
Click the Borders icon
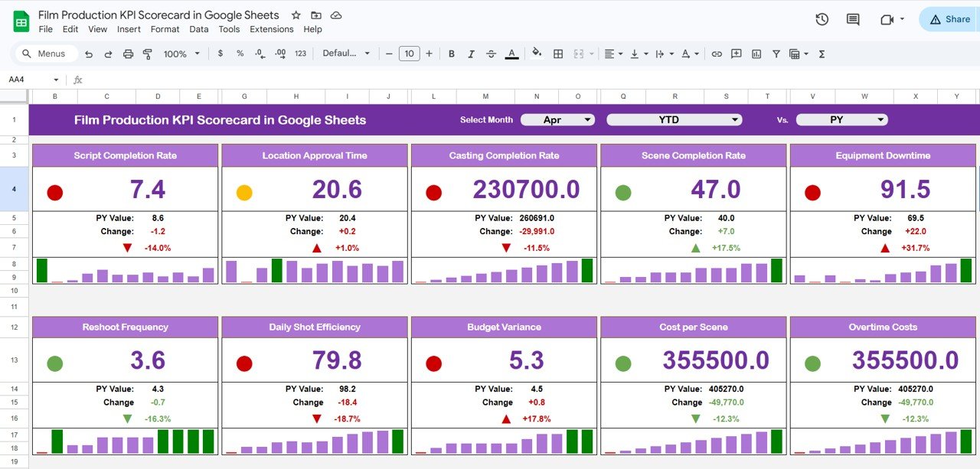[557, 54]
